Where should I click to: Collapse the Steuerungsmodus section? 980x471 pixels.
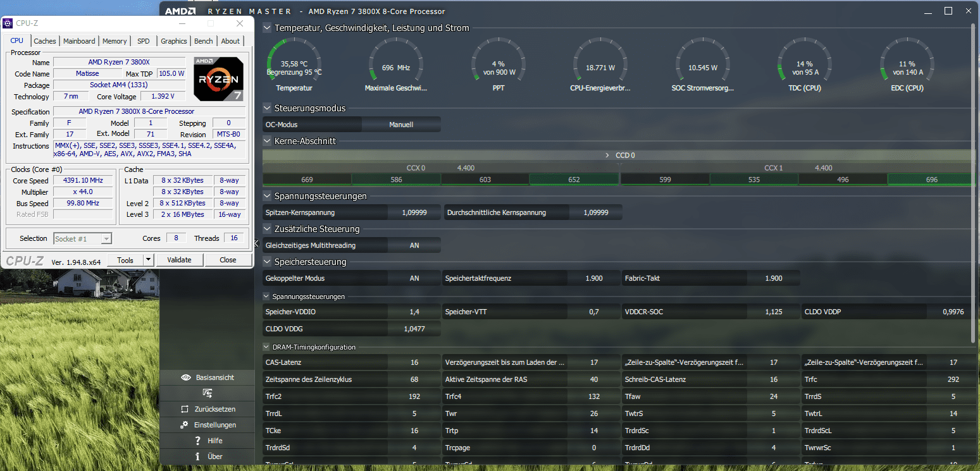266,108
